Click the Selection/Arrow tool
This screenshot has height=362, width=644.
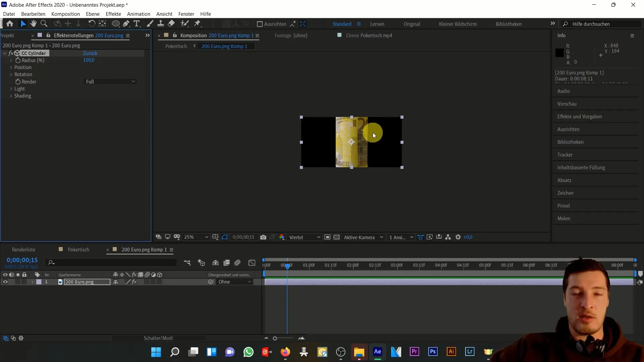pyautogui.click(x=22, y=24)
